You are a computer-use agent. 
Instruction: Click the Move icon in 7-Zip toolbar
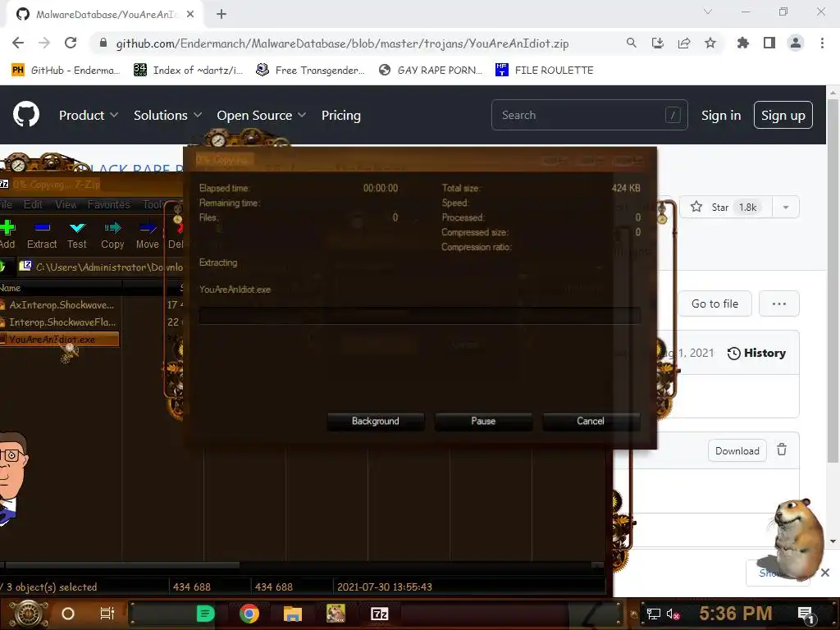[148, 228]
